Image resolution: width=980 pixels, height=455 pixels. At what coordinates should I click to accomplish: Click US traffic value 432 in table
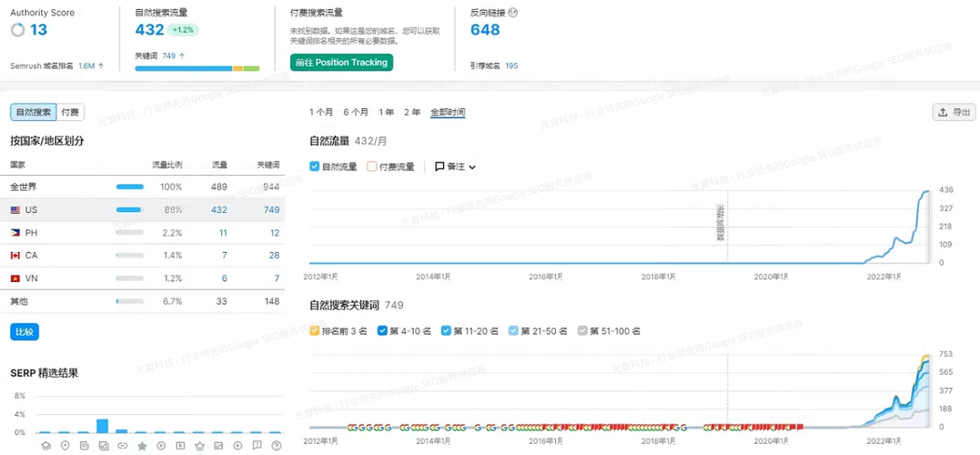(218, 210)
